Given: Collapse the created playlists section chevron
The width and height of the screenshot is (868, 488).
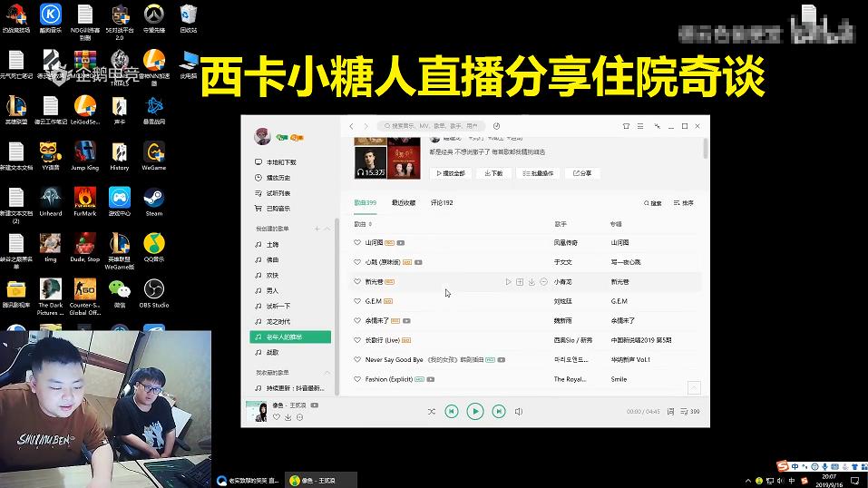Looking at the screenshot, I should click(x=327, y=229).
